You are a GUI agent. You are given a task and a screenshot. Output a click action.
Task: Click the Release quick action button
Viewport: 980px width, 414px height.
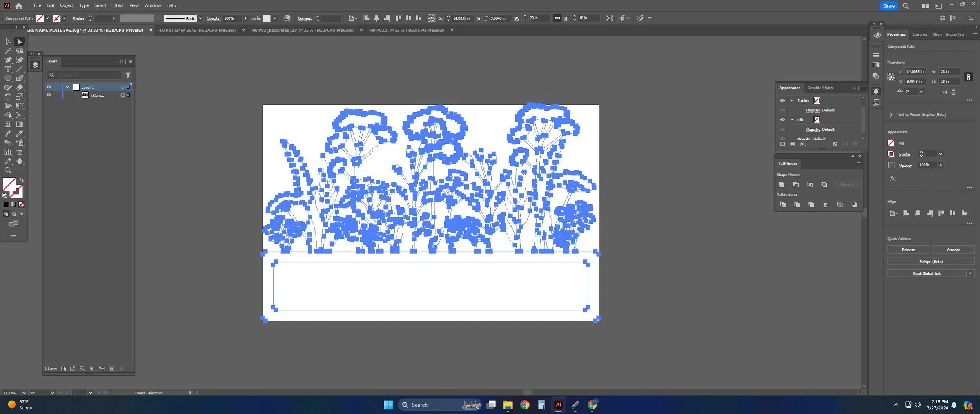908,250
